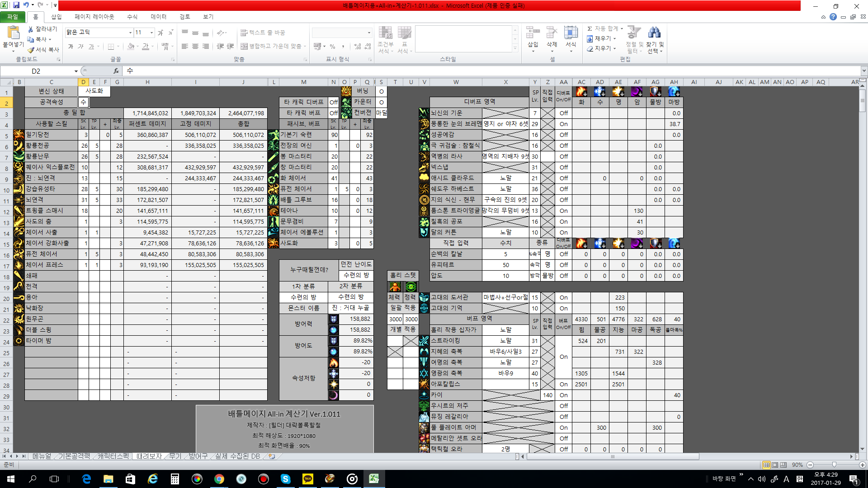Click the Find & Select binoculars icon

click(654, 33)
